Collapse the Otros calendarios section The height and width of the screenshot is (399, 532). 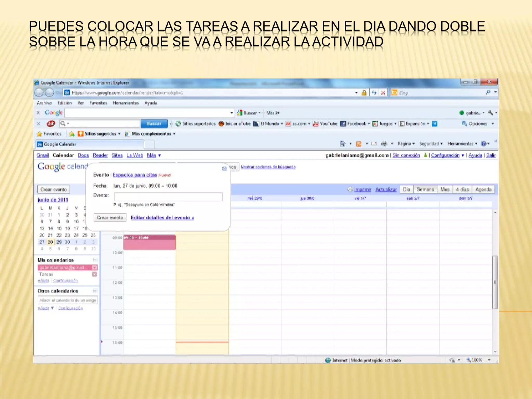[x=95, y=291]
